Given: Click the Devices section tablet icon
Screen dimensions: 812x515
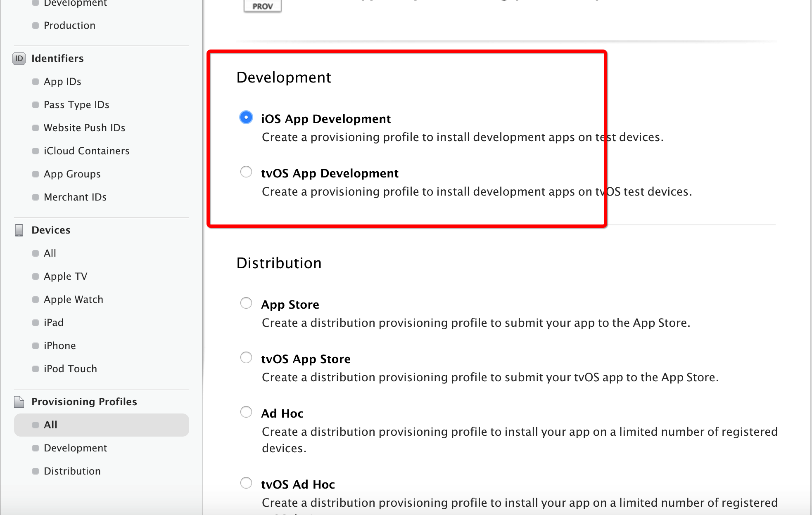Looking at the screenshot, I should tap(19, 230).
